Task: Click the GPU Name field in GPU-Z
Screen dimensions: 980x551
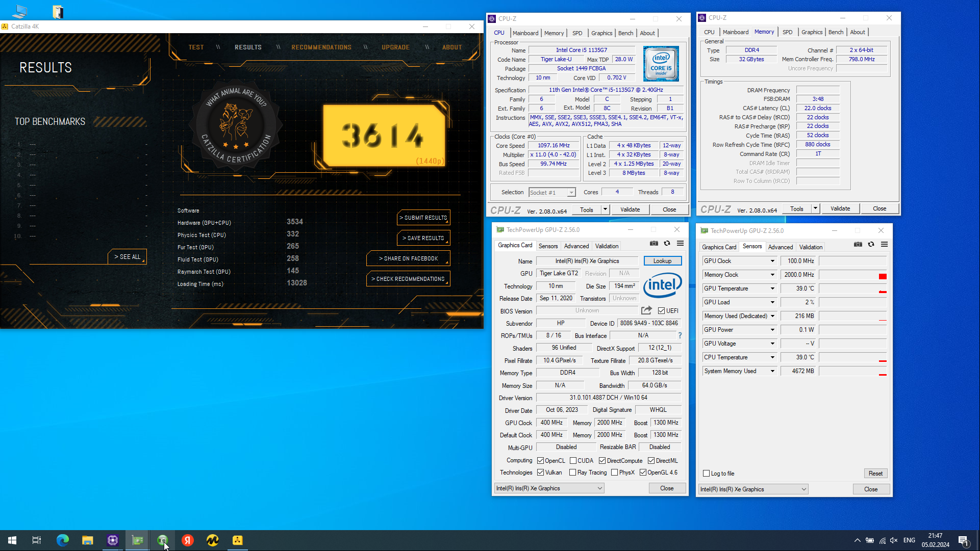Action: 587,261
